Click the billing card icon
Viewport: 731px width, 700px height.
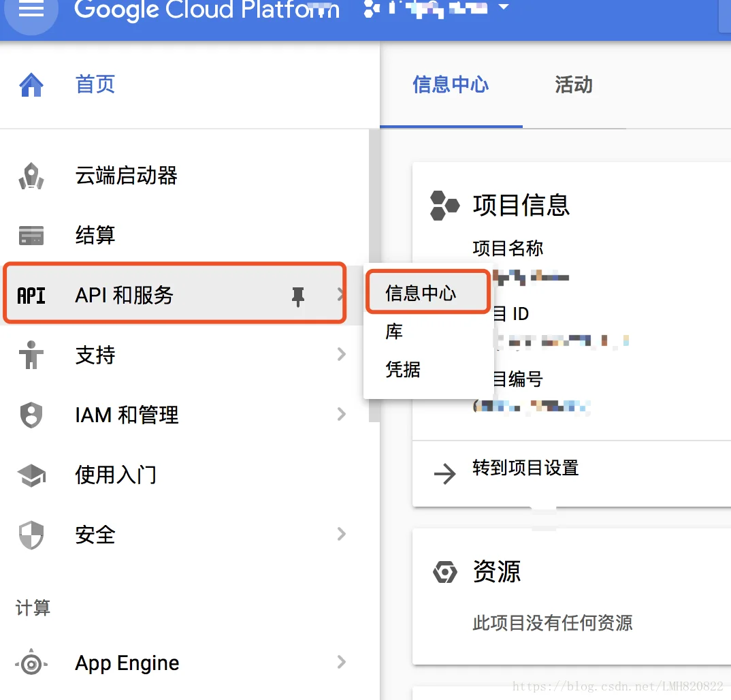31,235
